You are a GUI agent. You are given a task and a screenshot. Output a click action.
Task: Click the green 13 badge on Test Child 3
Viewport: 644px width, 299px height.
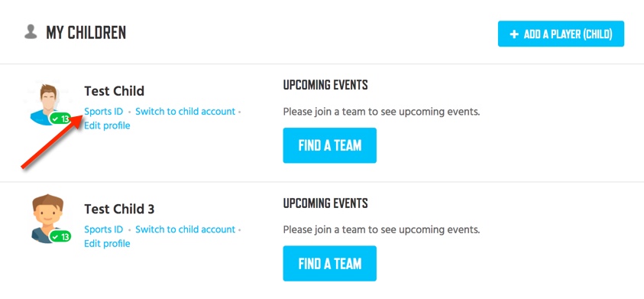pyautogui.click(x=60, y=236)
